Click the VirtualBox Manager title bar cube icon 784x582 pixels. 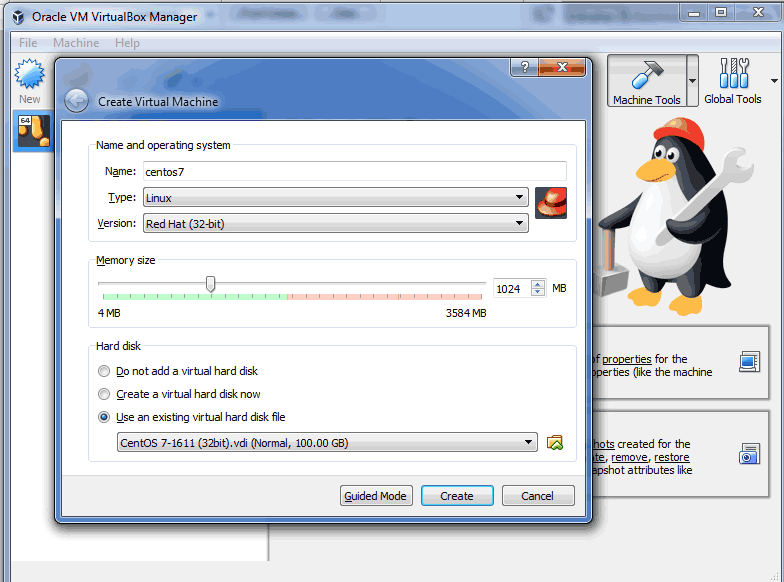[x=18, y=17]
